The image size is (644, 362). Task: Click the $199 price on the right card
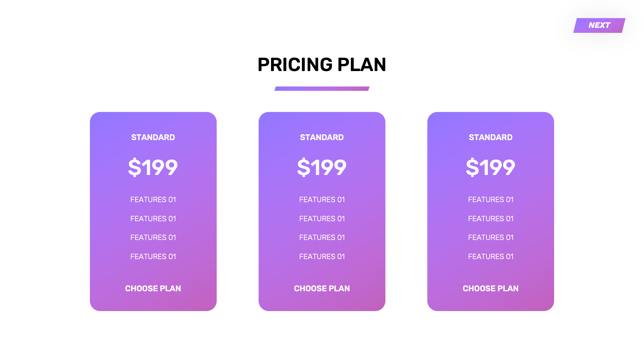(490, 167)
